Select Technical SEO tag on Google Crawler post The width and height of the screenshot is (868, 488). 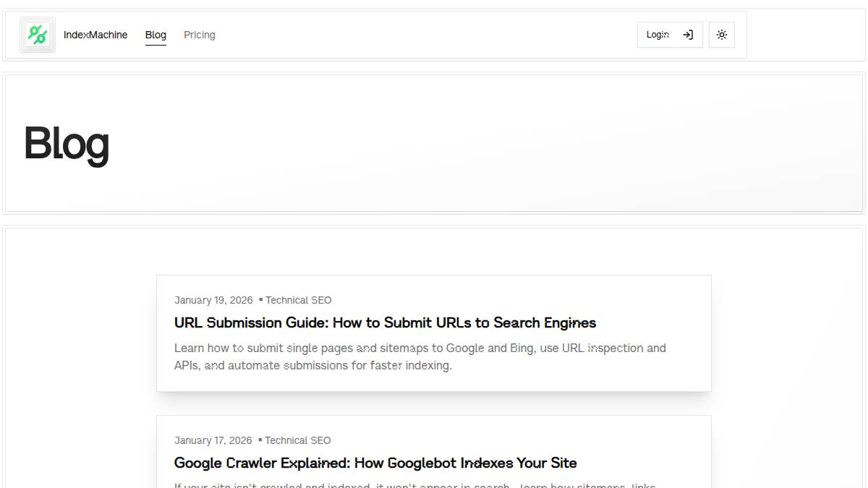click(297, 440)
